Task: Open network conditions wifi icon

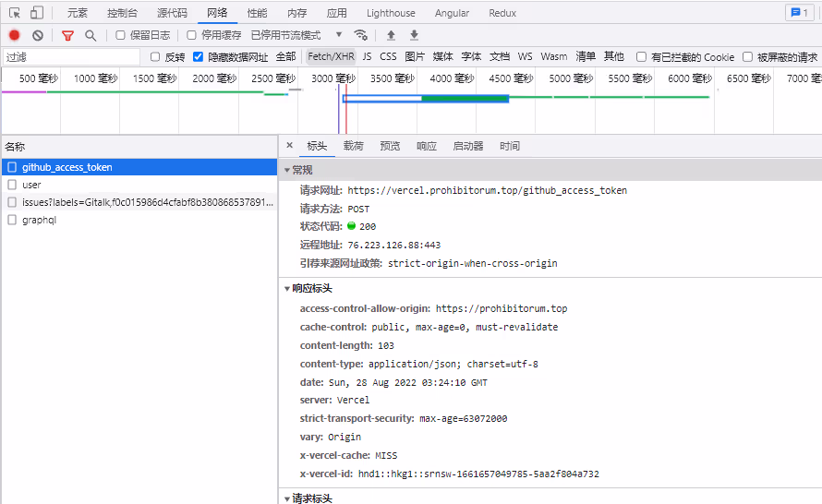Action: 361,35
